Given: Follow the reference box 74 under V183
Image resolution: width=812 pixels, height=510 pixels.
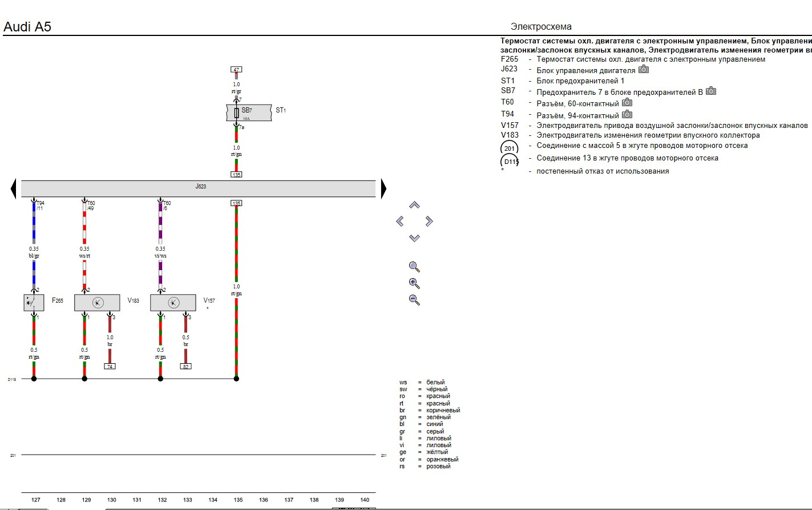Looking at the screenshot, I should click(110, 367).
